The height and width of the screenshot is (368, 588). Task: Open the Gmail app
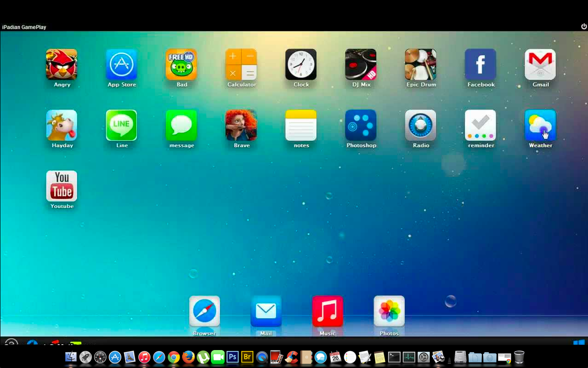click(540, 64)
